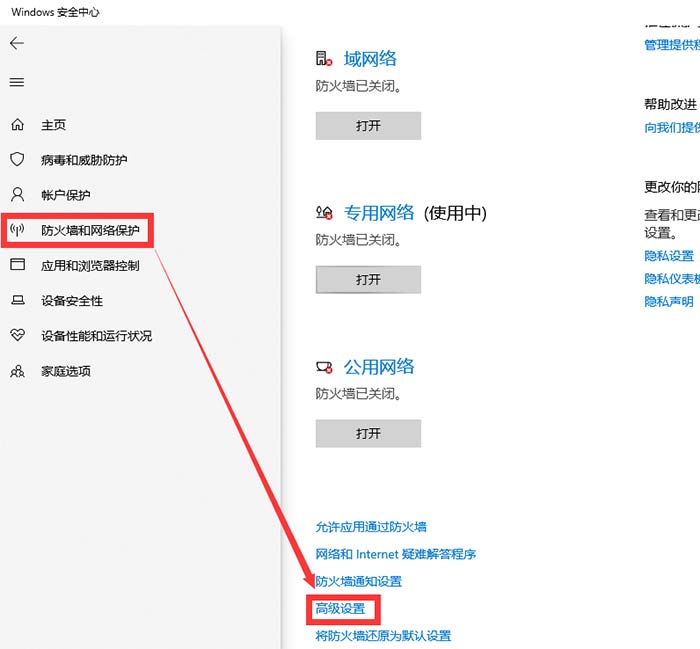Go back using the back arrow
Image resolution: width=700 pixels, height=649 pixels.
coord(17,43)
